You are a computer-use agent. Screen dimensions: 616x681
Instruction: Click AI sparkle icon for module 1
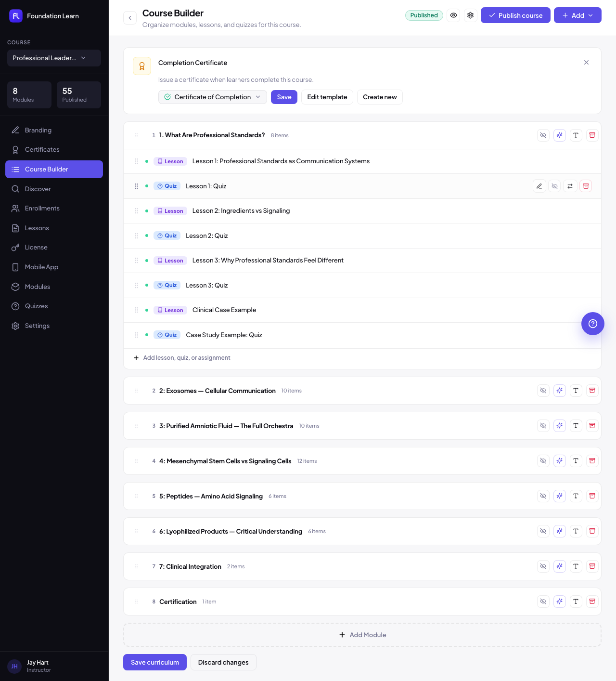point(560,135)
